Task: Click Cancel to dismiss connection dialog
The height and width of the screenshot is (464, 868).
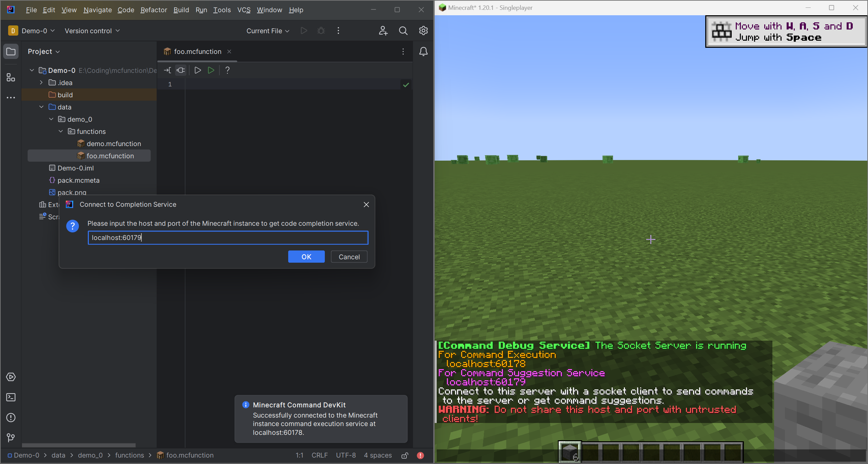Action: click(349, 256)
